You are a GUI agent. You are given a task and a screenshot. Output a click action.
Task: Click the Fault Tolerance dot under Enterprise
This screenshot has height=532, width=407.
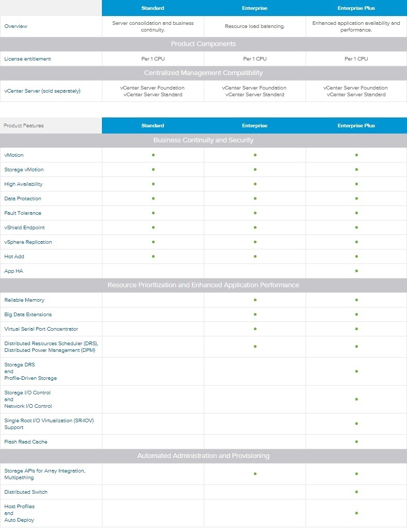(x=255, y=213)
